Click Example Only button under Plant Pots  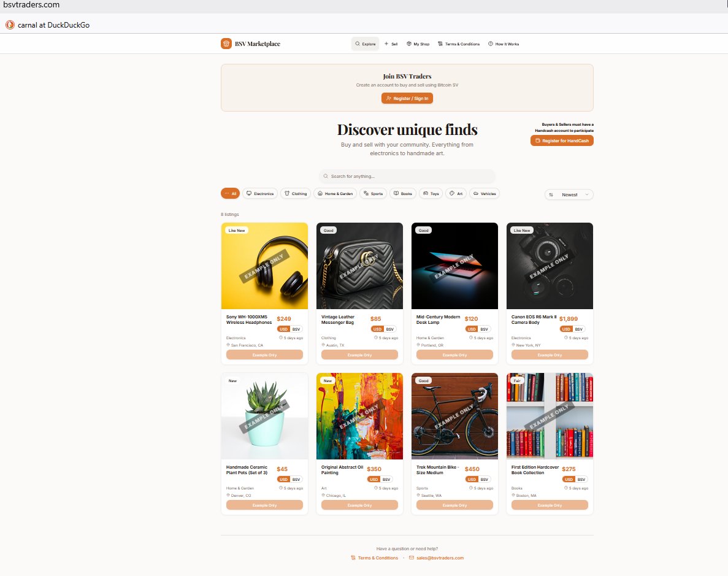click(x=264, y=505)
